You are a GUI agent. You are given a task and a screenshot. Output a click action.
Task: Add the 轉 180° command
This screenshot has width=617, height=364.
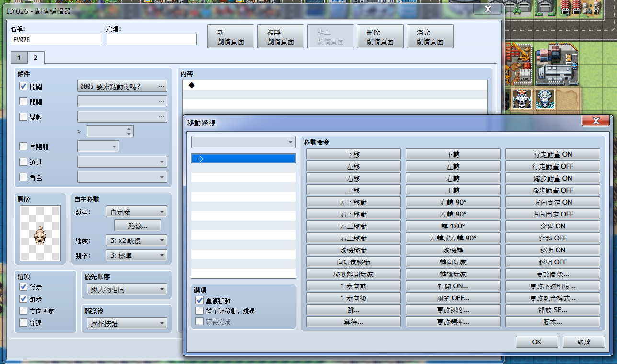click(453, 226)
